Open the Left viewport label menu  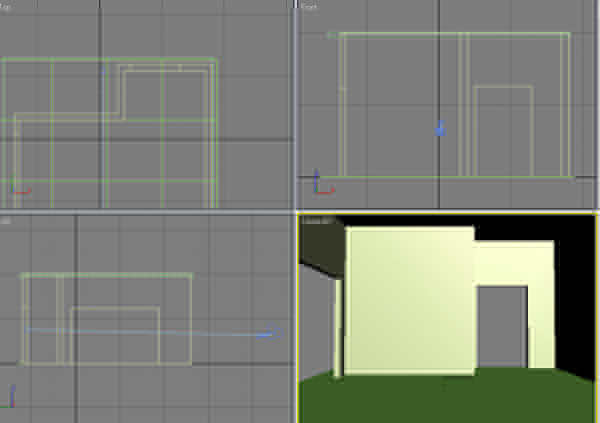coord(6,219)
